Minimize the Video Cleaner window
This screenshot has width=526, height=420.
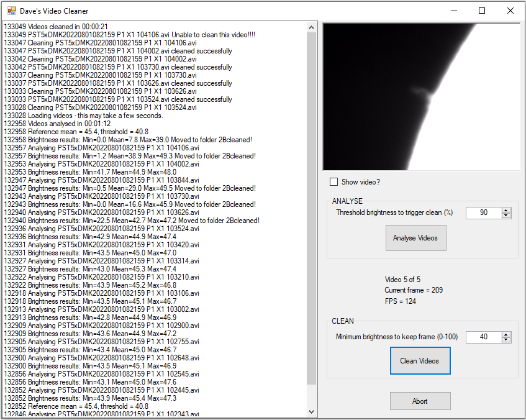coord(454,11)
